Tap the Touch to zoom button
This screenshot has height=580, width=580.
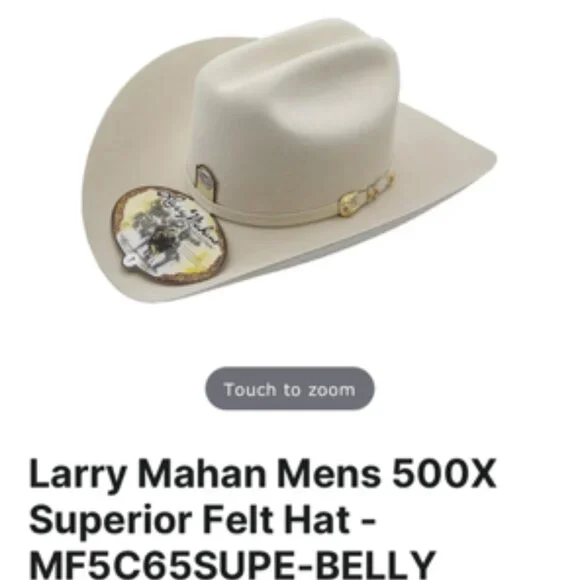tap(290, 389)
